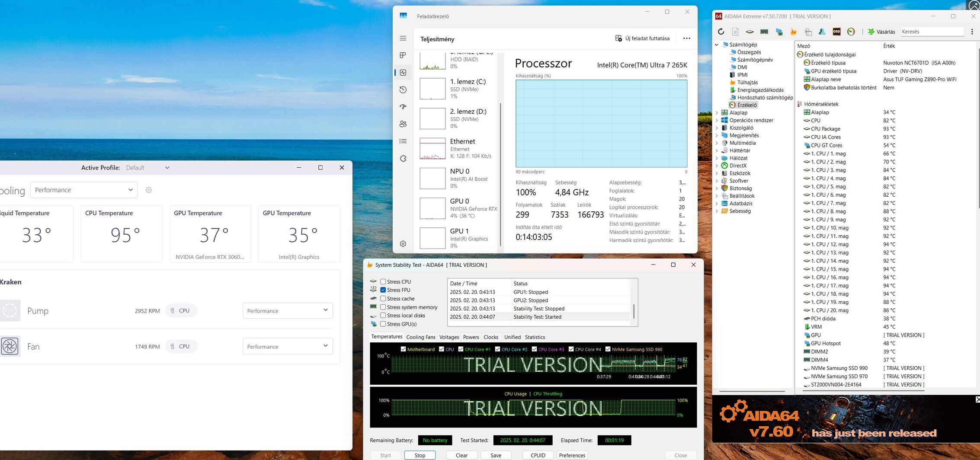Toggle NVMe Samsung SSD 990 graph checkbox
The width and height of the screenshot is (980, 460).
click(608, 349)
